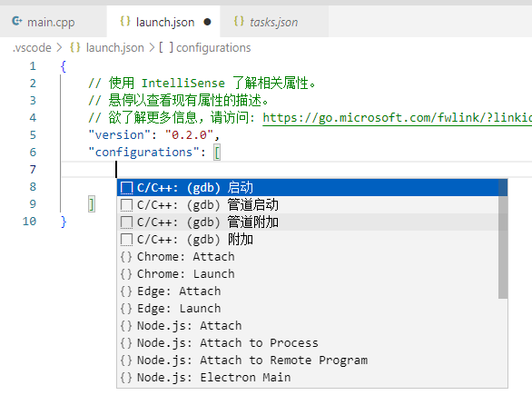Click braces icon beside Edge: Attach
The width and height of the screenshot is (532, 405).
[126, 291]
